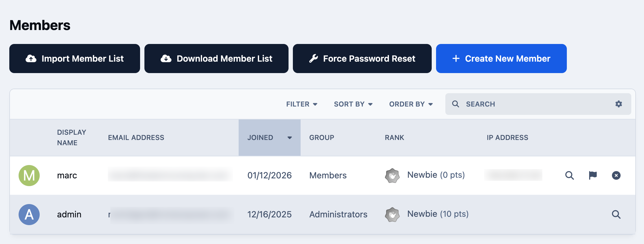Click the Administrators group cell
644x244 pixels.
pyautogui.click(x=338, y=214)
